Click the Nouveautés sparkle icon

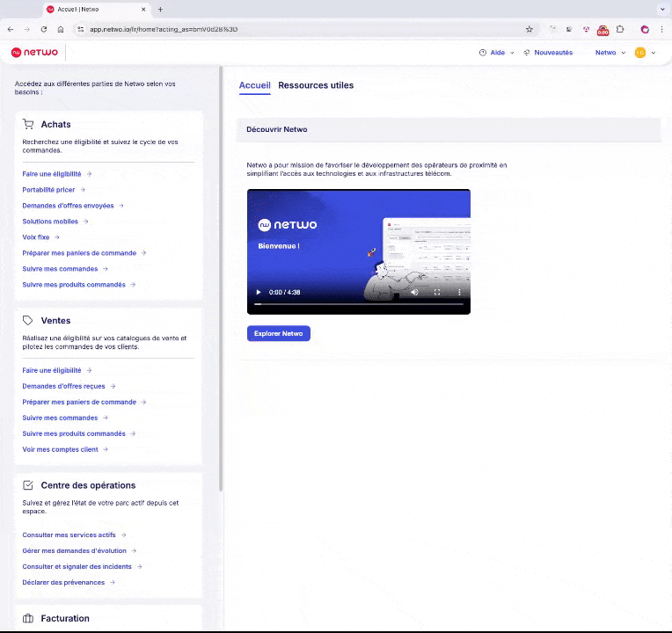[x=526, y=52]
